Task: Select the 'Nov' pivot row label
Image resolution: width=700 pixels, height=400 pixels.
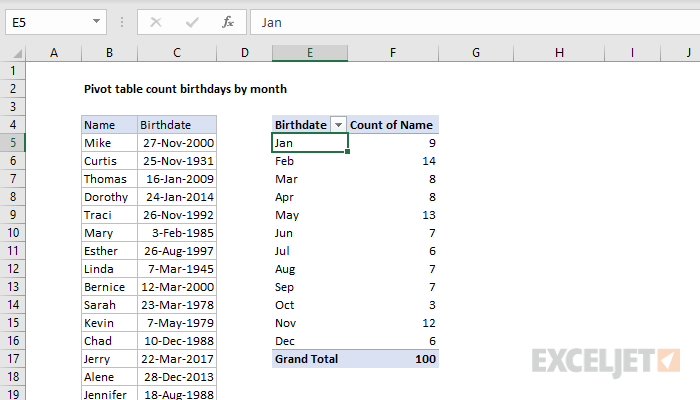Action: coord(310,323)
